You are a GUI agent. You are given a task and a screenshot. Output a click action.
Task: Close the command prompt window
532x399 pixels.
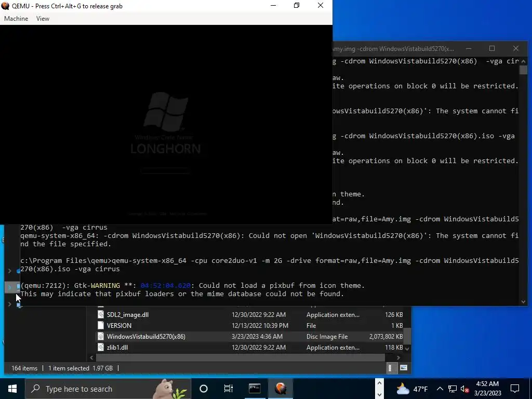(516, 48)
